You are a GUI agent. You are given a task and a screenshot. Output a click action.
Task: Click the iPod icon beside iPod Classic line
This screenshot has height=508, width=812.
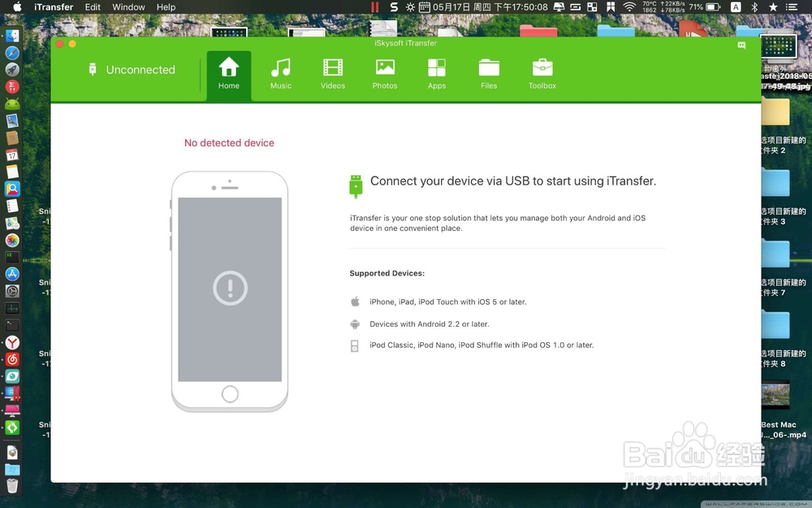pos(355,345)
